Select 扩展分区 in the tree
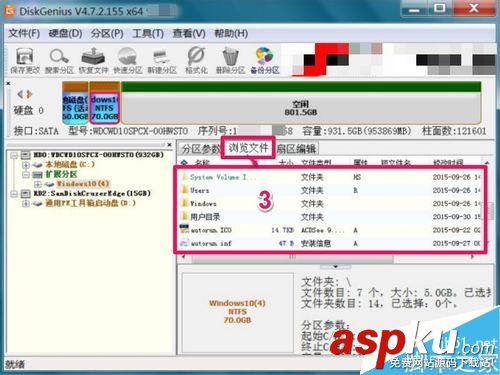Viewport: 500px width, 375px height. coord(61,174)
